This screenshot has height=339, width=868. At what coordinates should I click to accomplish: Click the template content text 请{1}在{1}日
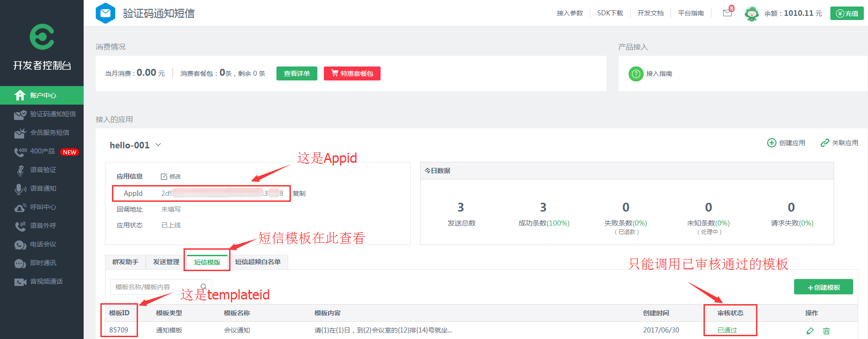click(383, 330)
